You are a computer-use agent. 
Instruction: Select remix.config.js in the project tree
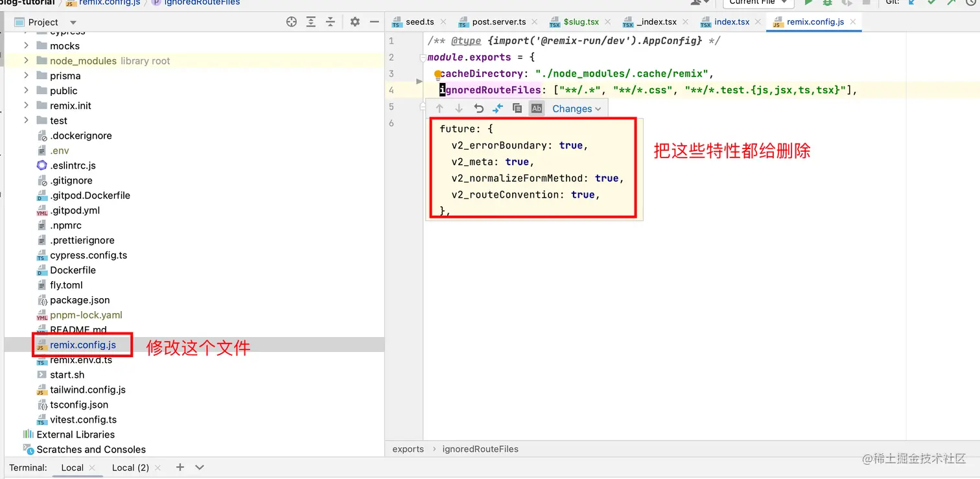coord(83,345)
